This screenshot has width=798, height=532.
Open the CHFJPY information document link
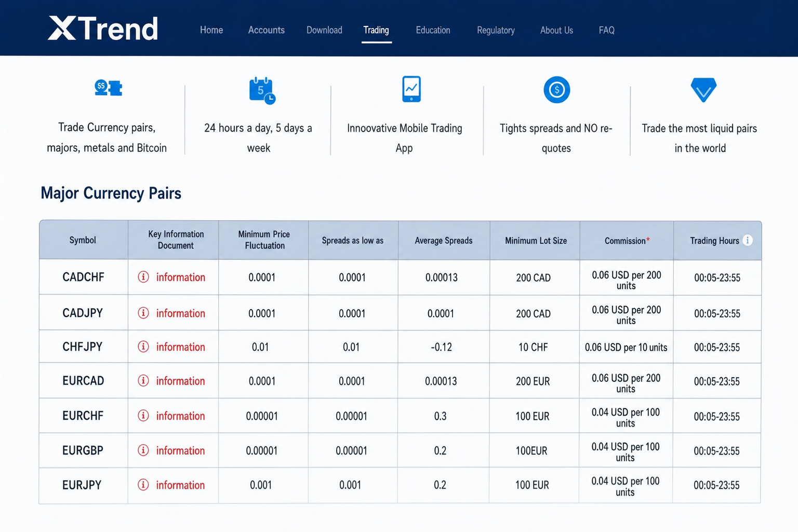pos(180,347)
